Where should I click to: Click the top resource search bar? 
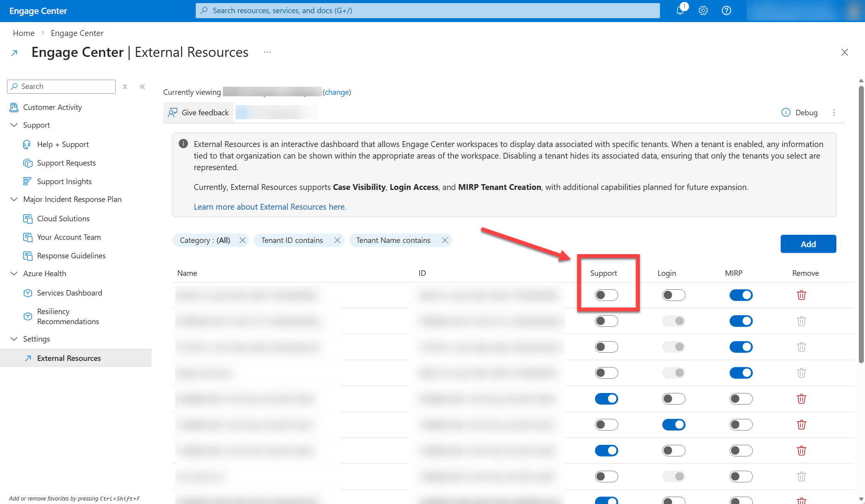click(x=427, y=10)
